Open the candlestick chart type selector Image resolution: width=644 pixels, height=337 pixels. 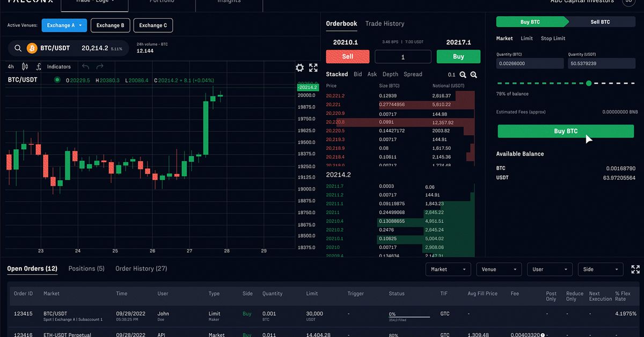[x=25, y=67]
